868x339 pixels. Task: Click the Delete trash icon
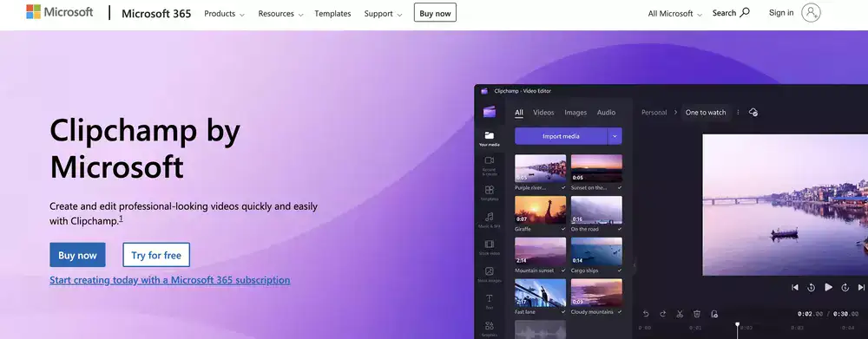pyautogui.click(x=697, y=314)
